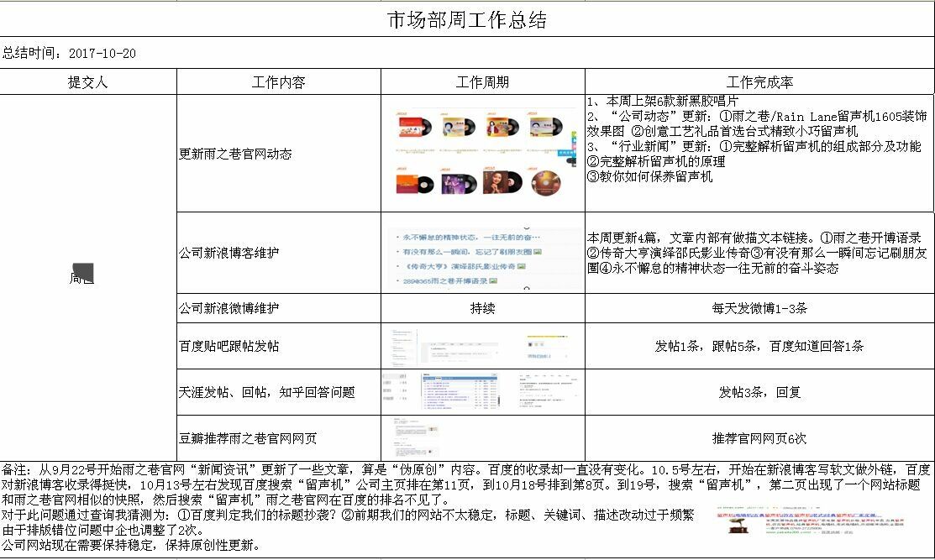Click the line 由于排版错位问题中企也调整了2次。
935x560 pixels.
(x=103, y=530)
